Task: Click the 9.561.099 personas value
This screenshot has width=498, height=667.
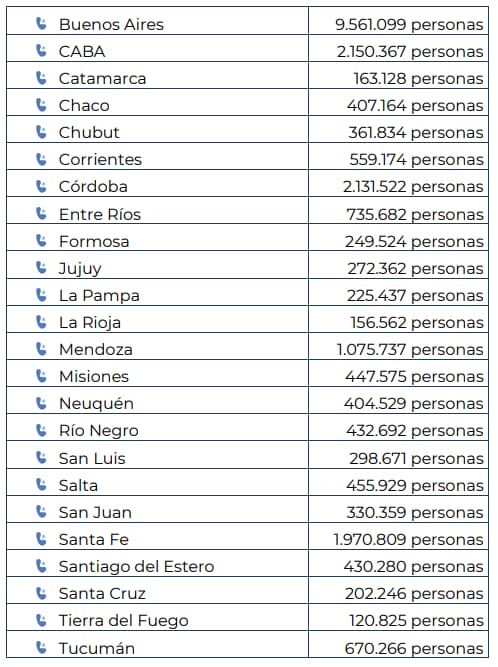Action: (x=409, y=24)
